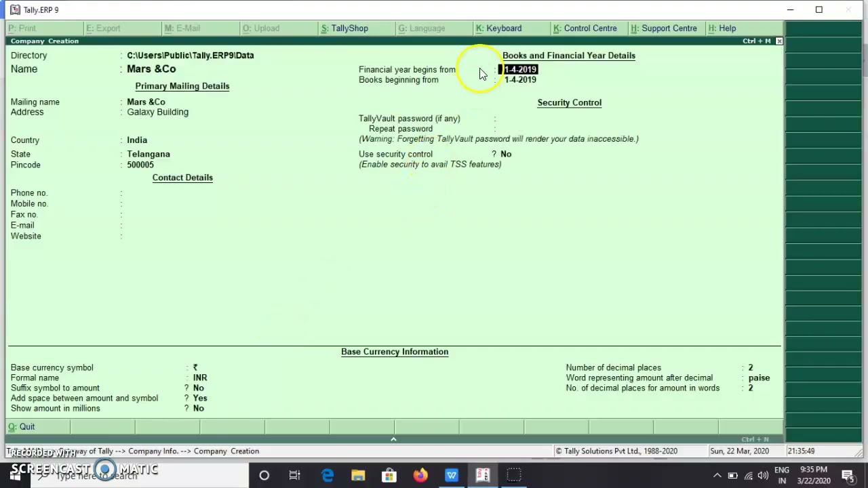This screenshot has width=868, height=488.
Task: Click the battery tray icon
Action: (x=732, y=475)
